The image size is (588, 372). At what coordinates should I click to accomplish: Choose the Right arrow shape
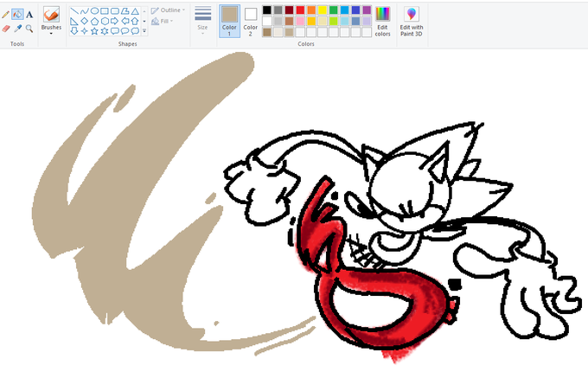[x=115, y=21]
